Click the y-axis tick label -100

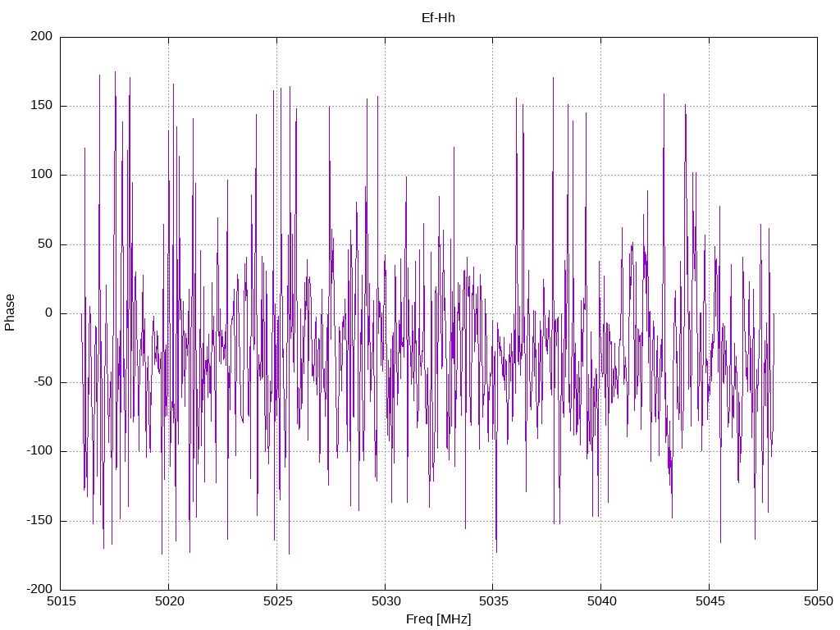coord(39,451)
